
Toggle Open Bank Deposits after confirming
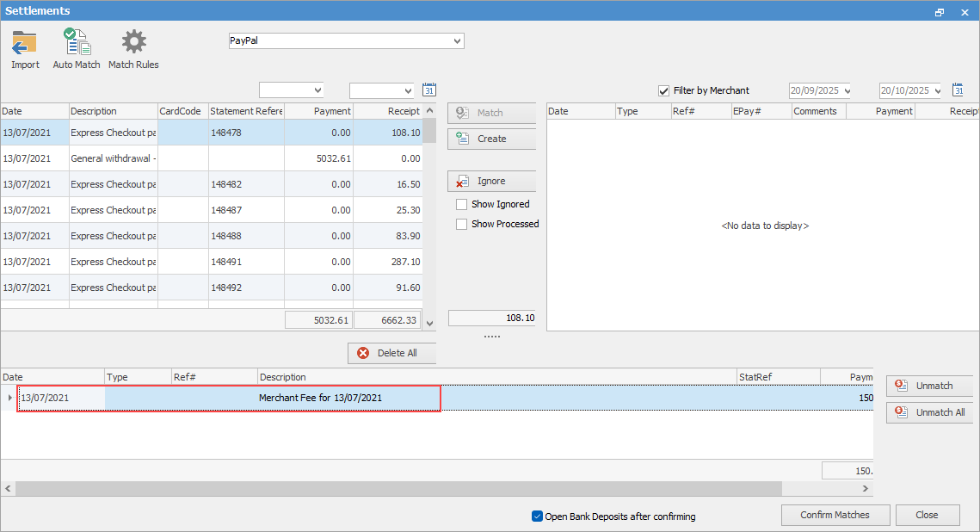[537, 517]
